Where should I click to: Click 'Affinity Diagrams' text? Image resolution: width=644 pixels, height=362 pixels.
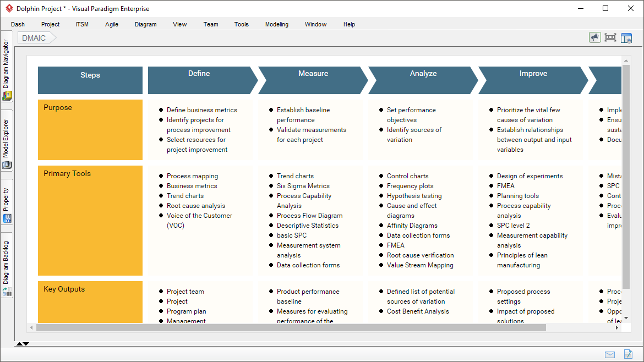point(412,226)
